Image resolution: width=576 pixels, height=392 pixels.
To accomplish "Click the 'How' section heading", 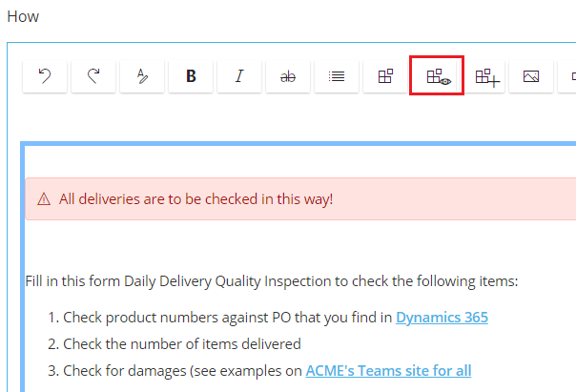I will 23,17.
